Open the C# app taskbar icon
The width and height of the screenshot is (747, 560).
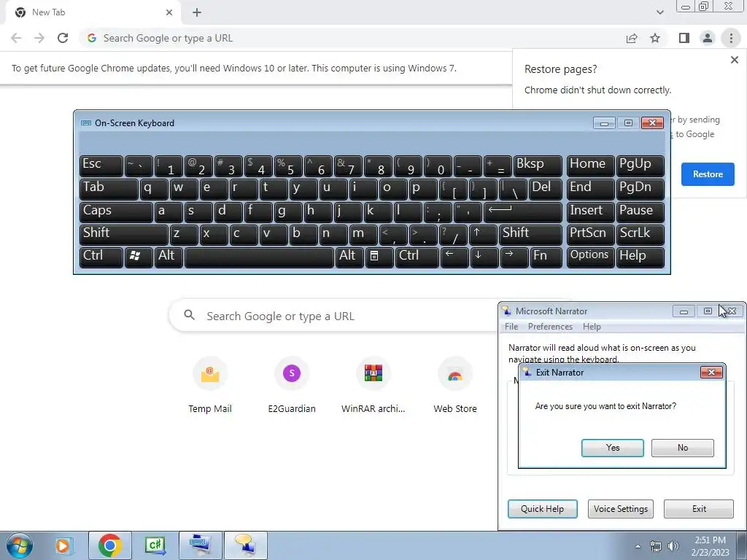tap(155, 545)
